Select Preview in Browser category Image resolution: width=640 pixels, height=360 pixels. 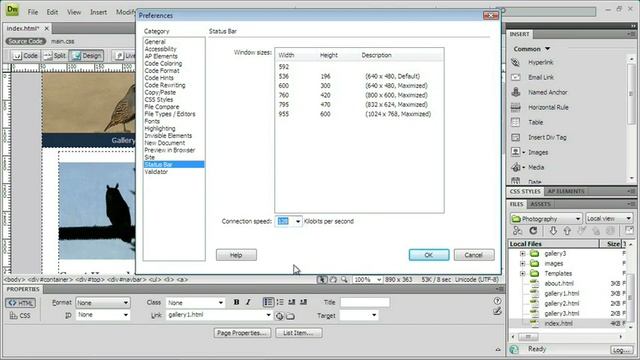tap(170, 150)
